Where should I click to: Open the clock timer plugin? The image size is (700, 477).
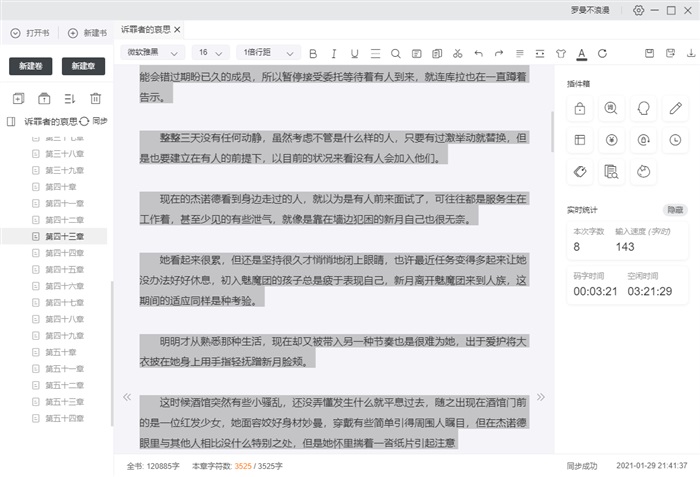point(675,141)
